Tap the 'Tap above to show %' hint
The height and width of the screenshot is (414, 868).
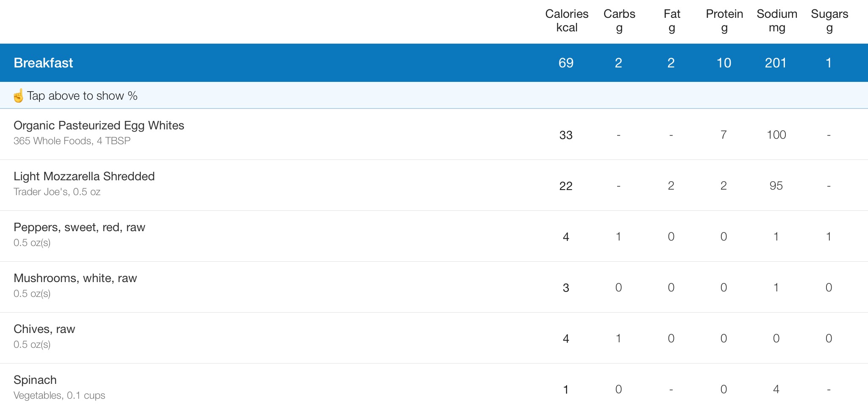pos(82,96)
